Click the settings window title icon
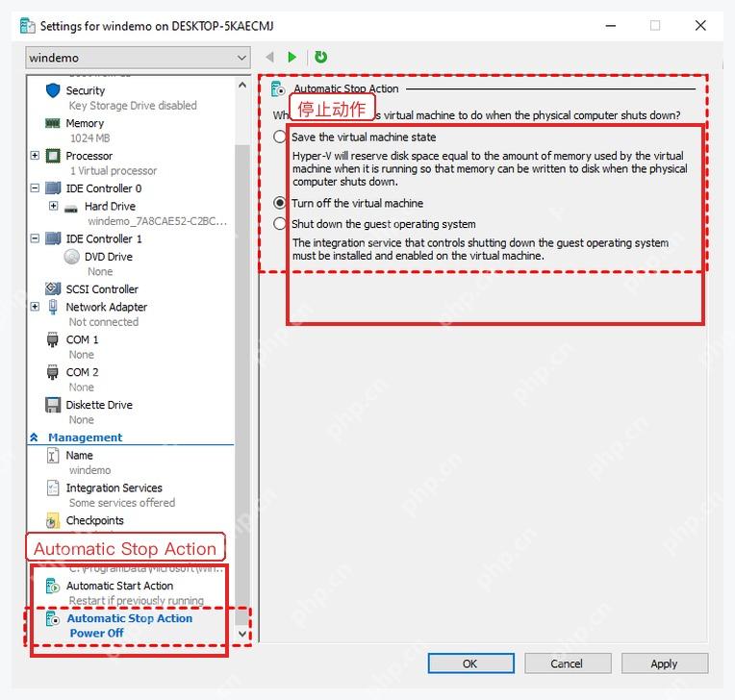Image resolution: width=735 pixels, height=700 pixels. click(27, 25)
